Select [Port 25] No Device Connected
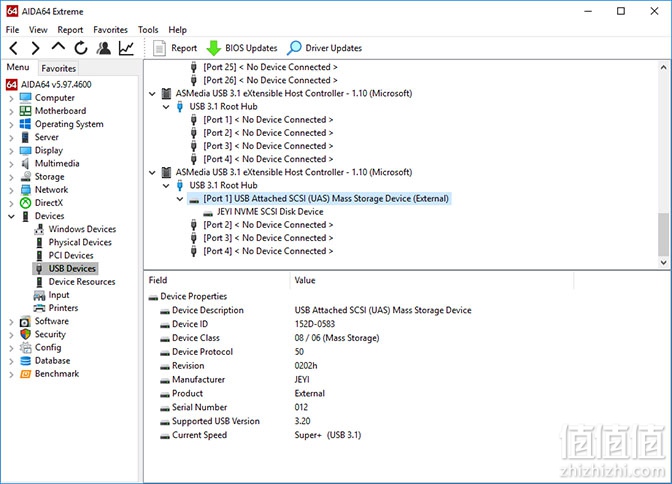This screenshot has height=484, width=672. point(270,67)
